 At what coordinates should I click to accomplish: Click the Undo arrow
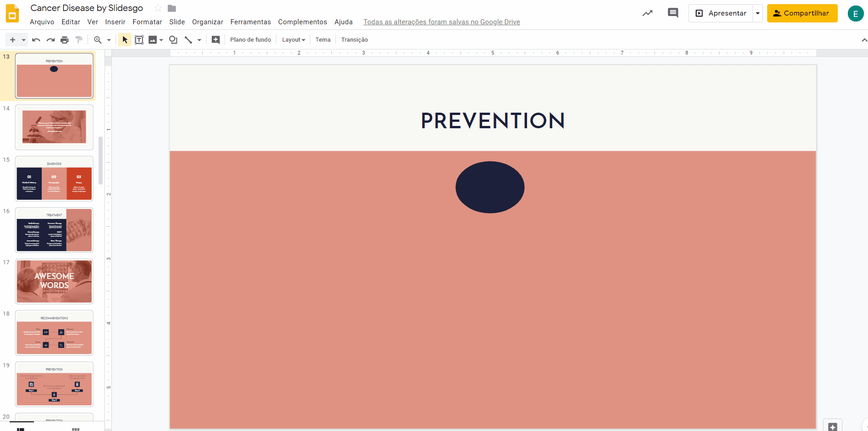point(36,40)
